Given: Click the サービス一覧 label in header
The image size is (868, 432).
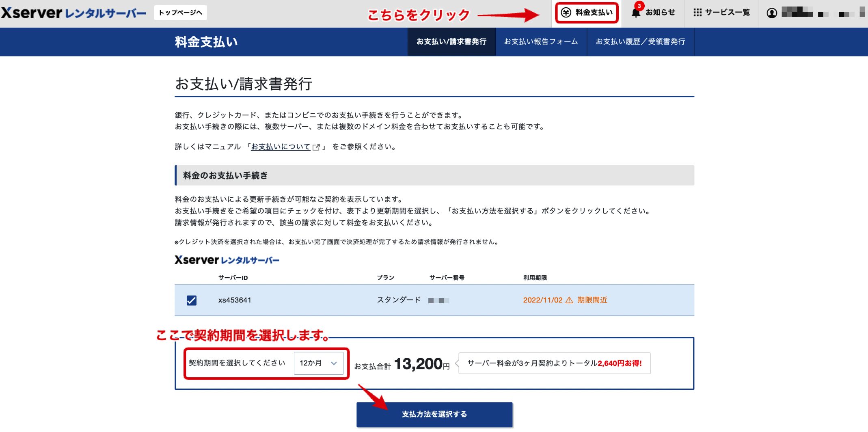Looking at the screenshot, I should (x=728, y=13).
